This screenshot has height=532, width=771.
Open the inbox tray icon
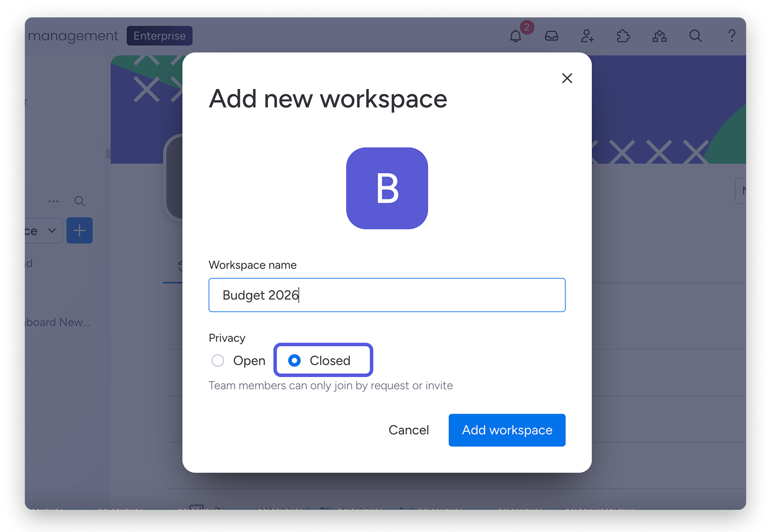pos(551,36)
